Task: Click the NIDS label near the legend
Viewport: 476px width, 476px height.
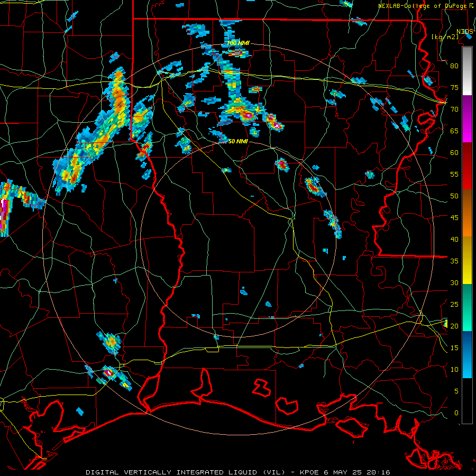Action: pos(465,32)
